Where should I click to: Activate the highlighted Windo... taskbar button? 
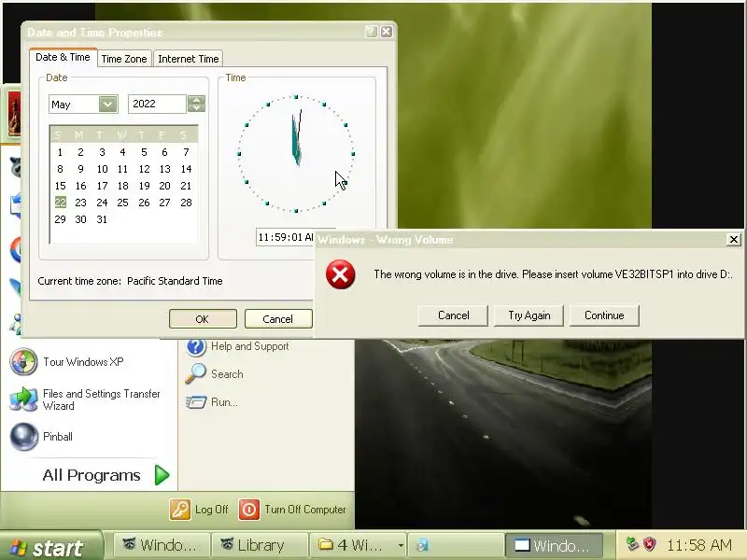[554, 545]
